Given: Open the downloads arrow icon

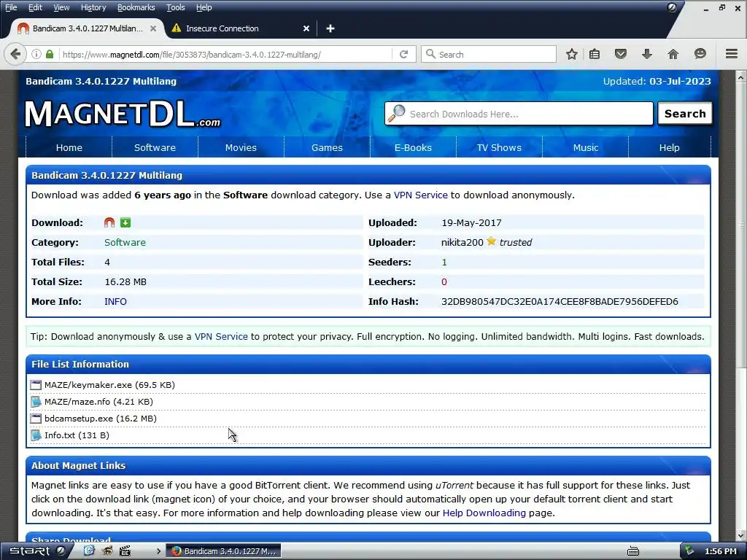Looking at the screenshot, I should pos(646,54).
